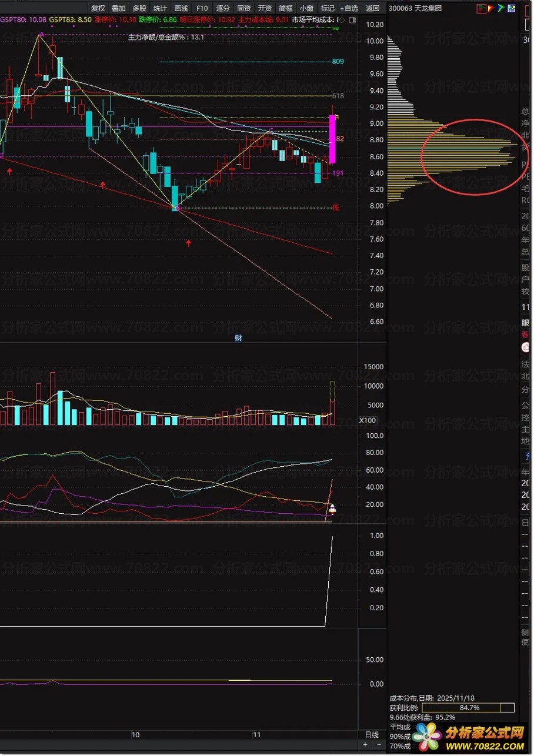Click the GSPT80: 10.08 indicator label
Screen dimensions: 534x756
pyautogui.click(x=24, y=19)
